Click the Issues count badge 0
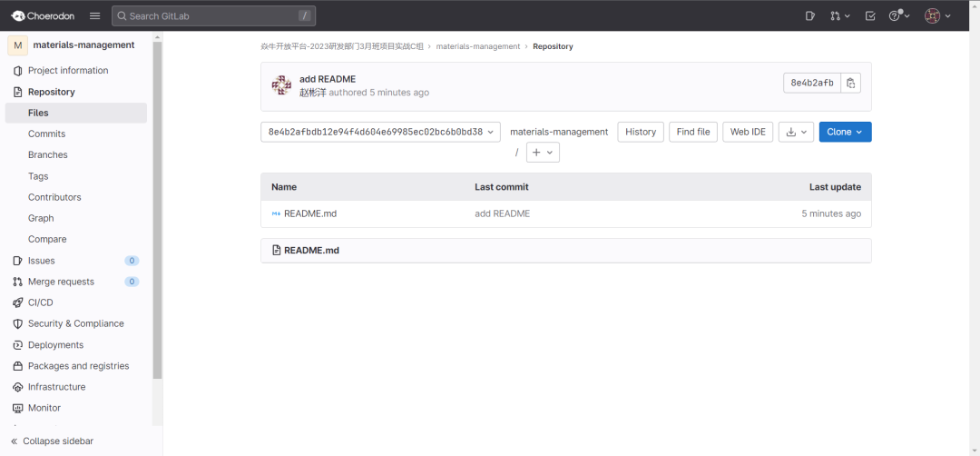Image resolution: width=980 pixels, height=456 pixels. [x=132, y=261]
